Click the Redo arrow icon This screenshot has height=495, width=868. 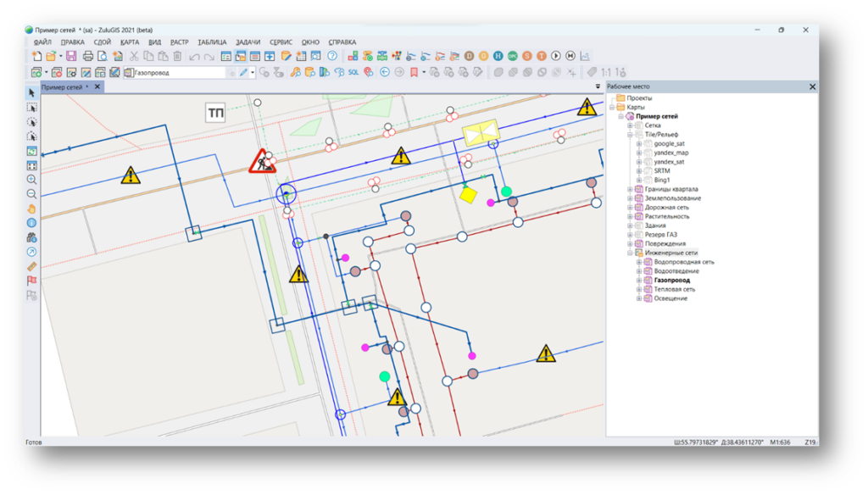click(x=209, y=57)
